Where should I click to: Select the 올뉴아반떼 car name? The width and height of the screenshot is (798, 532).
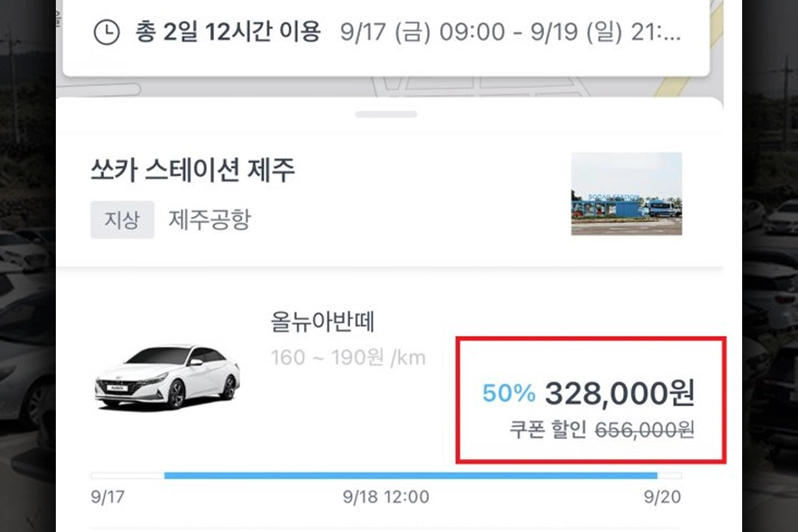323,323
